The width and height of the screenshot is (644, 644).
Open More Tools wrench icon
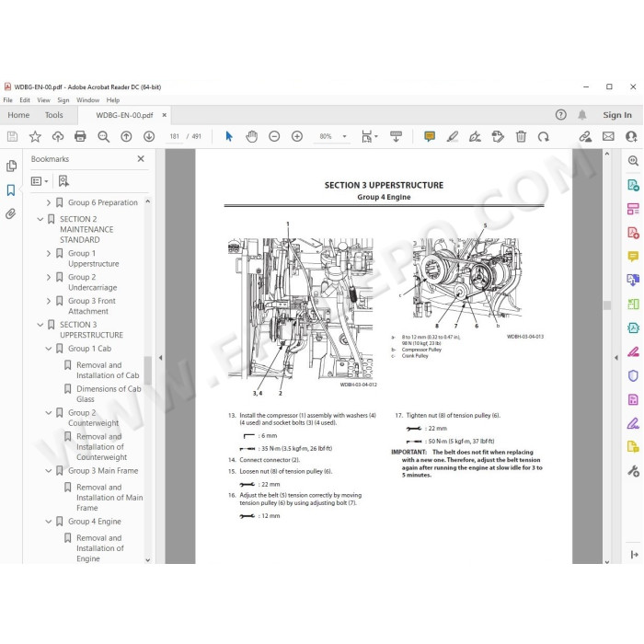pos(633,471)
